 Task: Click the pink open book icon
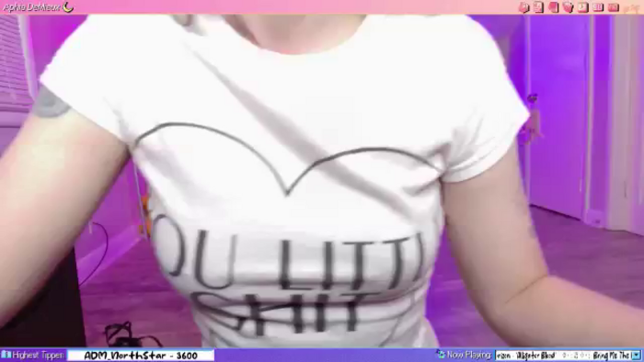(598, 7)
